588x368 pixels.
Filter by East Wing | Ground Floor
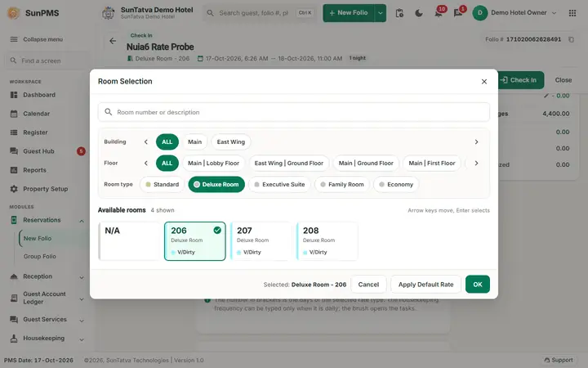click(289, 163)
